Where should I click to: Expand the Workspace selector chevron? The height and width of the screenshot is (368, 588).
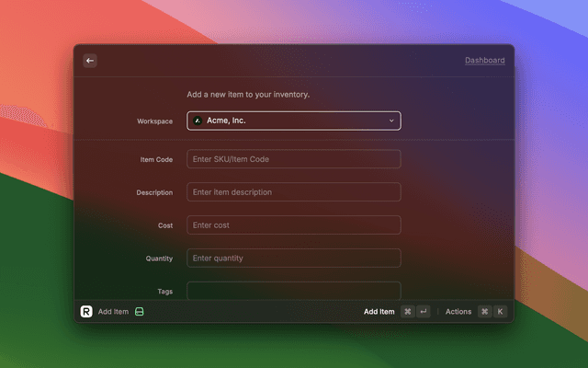pyautogui.click(x=390, y=121)
